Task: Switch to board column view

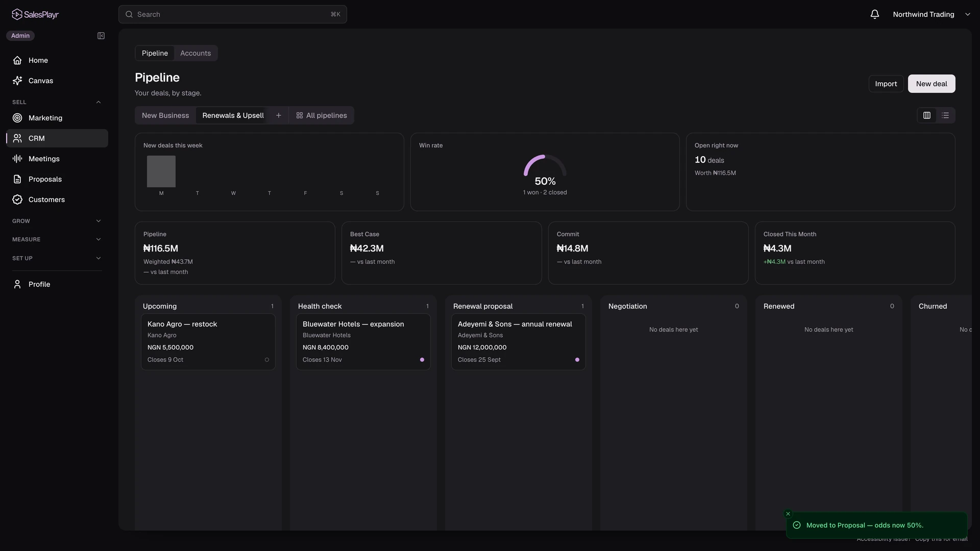Action: click(927, 115)
